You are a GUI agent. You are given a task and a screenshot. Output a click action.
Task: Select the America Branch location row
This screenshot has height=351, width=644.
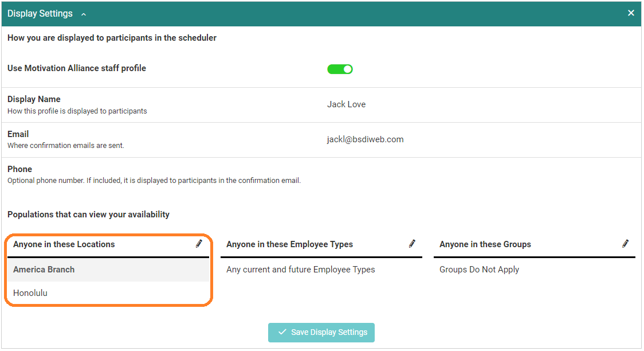(44, 270)
